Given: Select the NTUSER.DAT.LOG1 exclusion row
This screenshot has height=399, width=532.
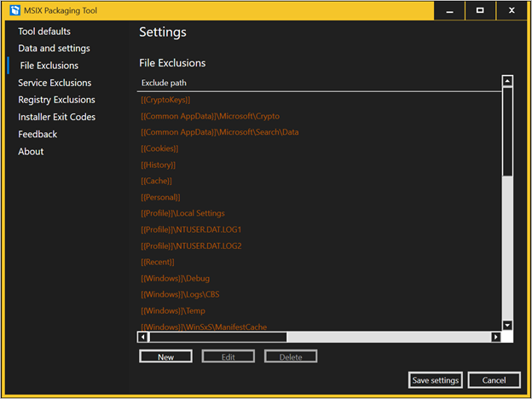Looking at the screenshot, I should (x=319, y=229).
